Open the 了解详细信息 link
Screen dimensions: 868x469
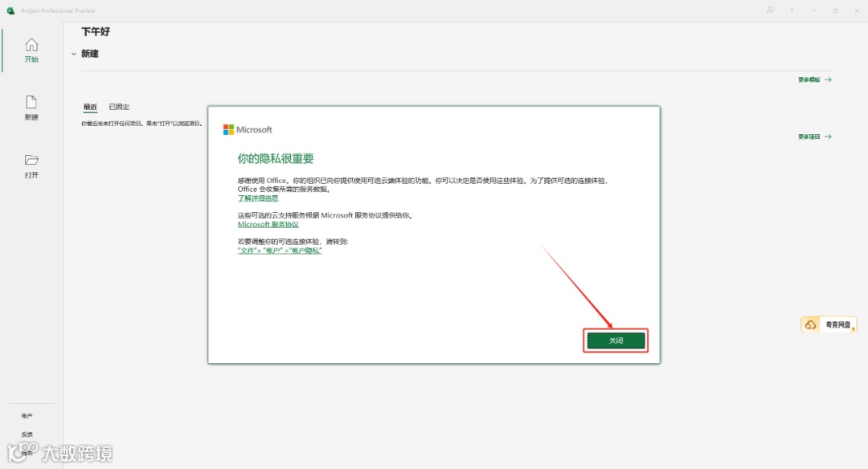[258, 198]
